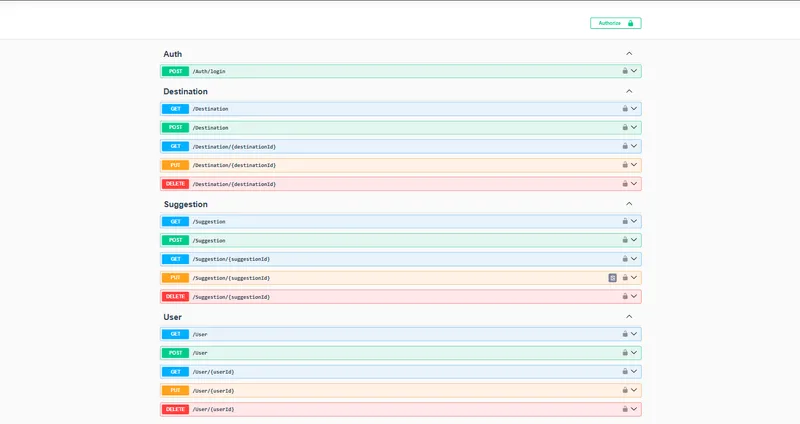Viewport: 800px width, 424px height.
Task: Click lock icon on GET /Destination/{destinationId}
Action: 624,146
